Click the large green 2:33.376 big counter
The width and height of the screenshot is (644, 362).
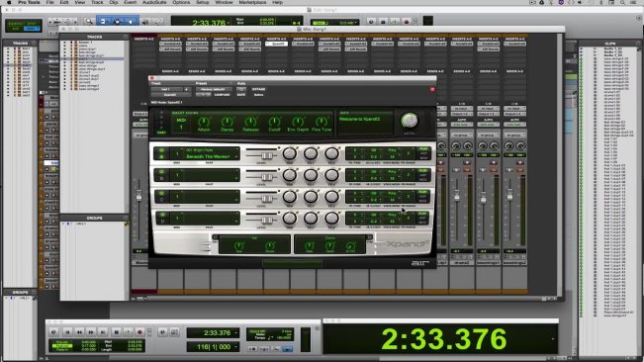[444, 339]
